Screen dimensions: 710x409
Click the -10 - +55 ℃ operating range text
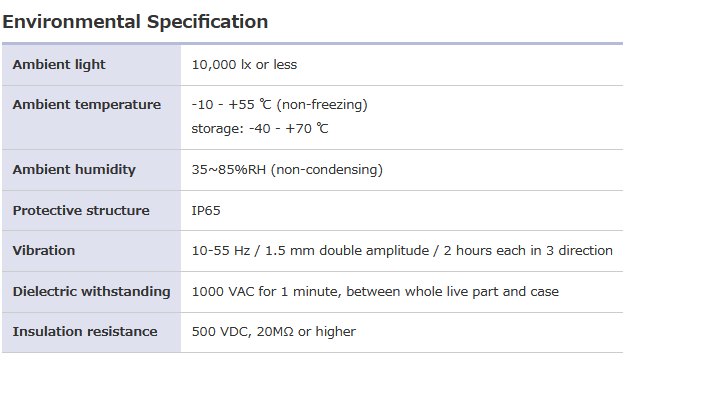click(232, 105)
